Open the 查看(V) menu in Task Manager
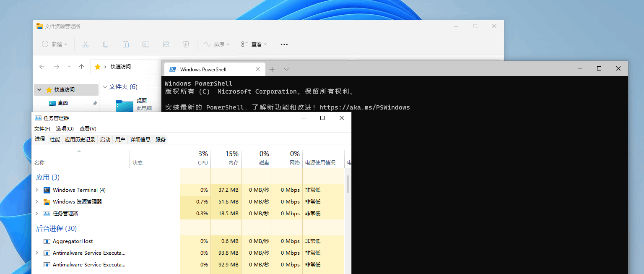 88,129
